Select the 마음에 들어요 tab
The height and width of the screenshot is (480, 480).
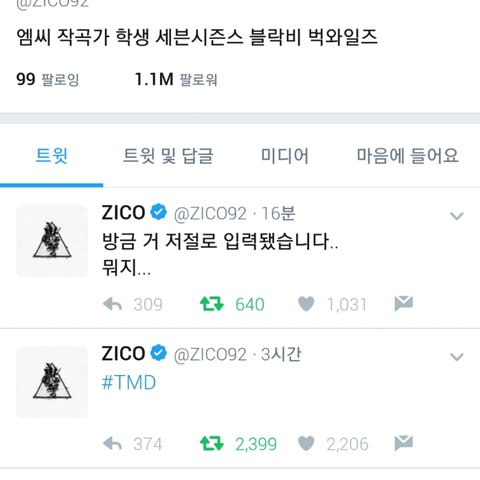click(408, 156)
